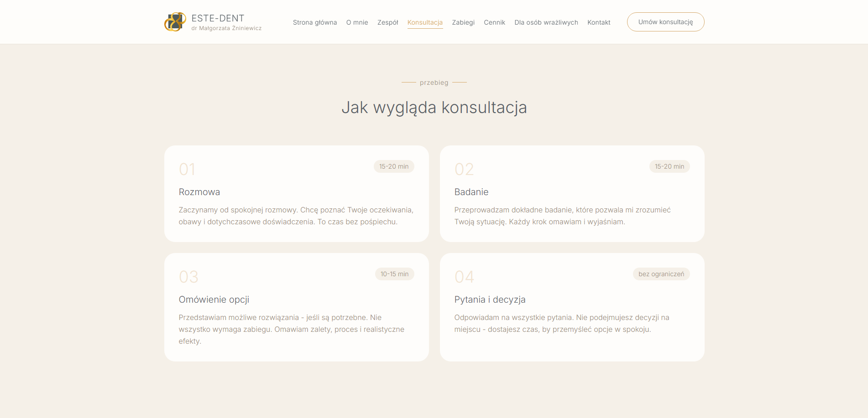The height and width of the screenshot is (418, 868).
Task: Click the description starting Przedstawiam możliwe rozwiązania
Action: 292,329
